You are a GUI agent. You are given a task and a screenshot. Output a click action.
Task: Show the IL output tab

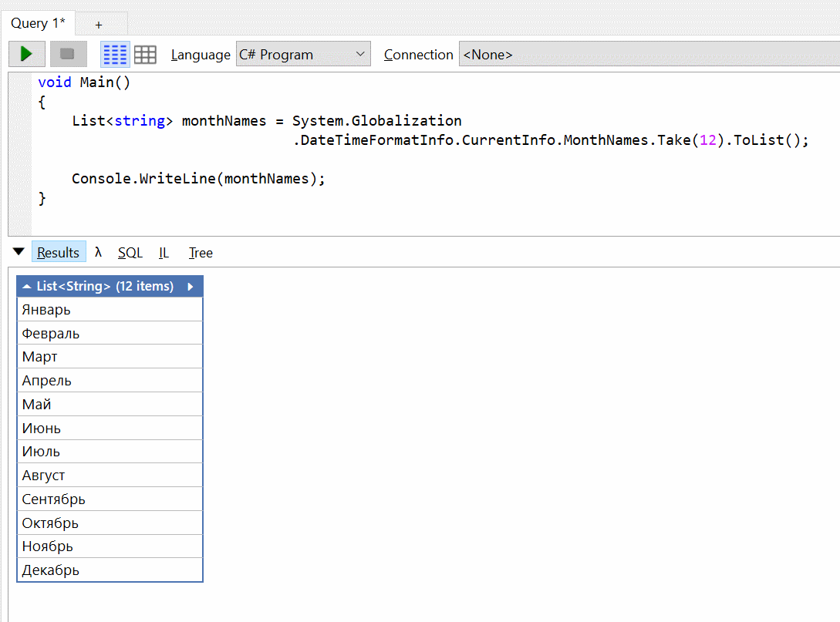164,253
